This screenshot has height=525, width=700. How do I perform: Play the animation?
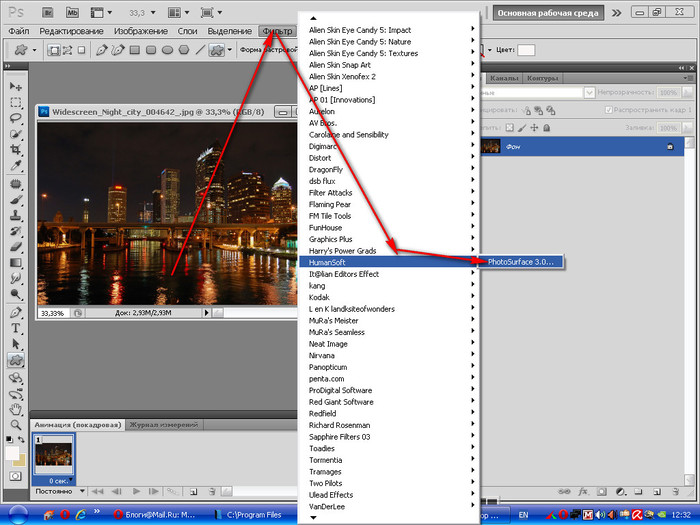point(136,491)
